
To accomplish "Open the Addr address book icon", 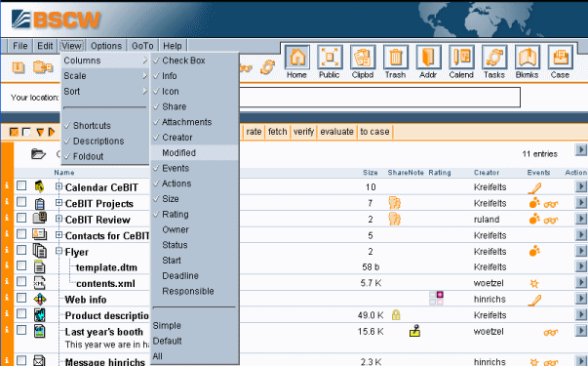I will pos(428,57).
